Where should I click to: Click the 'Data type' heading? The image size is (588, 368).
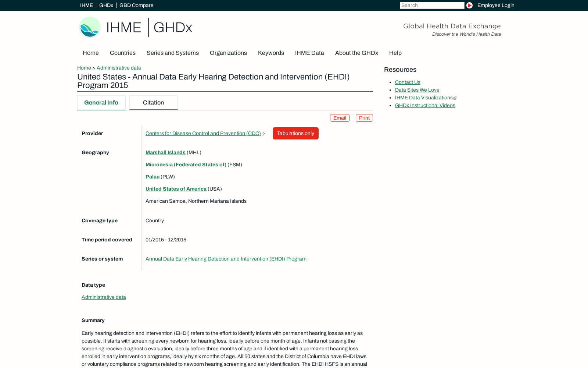click(93, 285)
